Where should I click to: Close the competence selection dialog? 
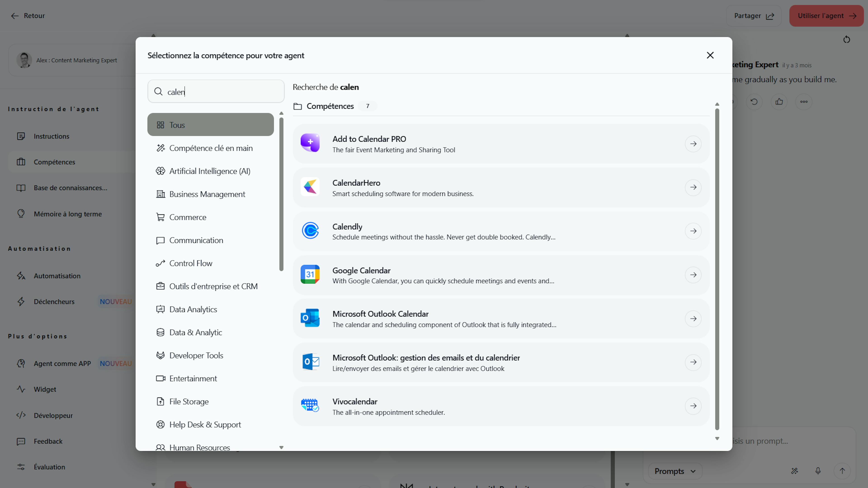710,55
